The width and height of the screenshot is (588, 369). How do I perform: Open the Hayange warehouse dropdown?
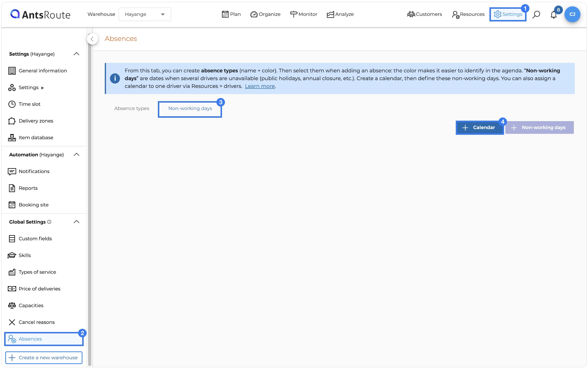[144, 14]
